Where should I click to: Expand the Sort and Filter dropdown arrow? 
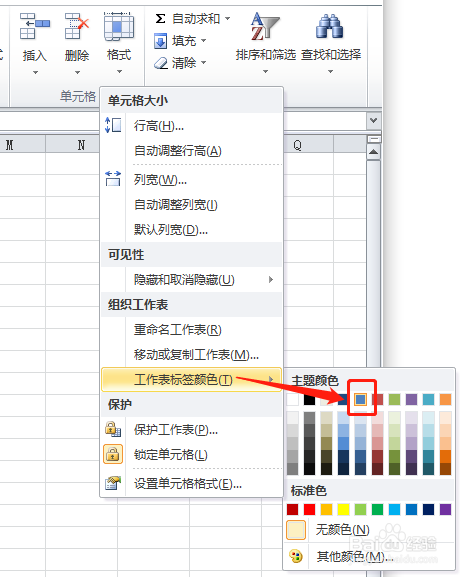[265, 71]
